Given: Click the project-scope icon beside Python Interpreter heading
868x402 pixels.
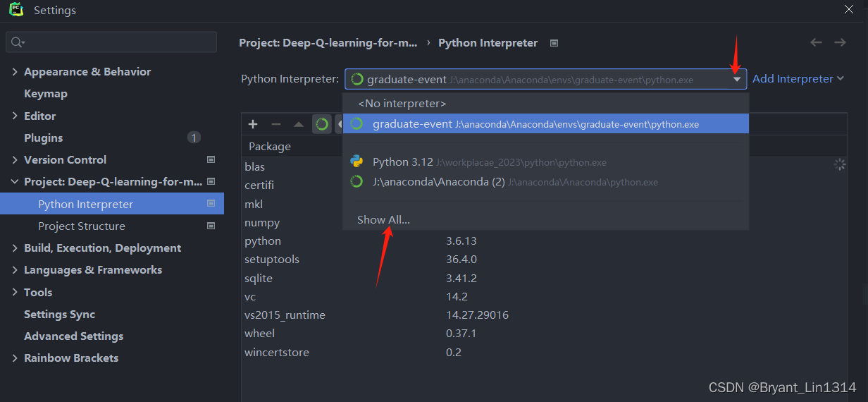Looking at the screenshot, I should pos(554,43).
